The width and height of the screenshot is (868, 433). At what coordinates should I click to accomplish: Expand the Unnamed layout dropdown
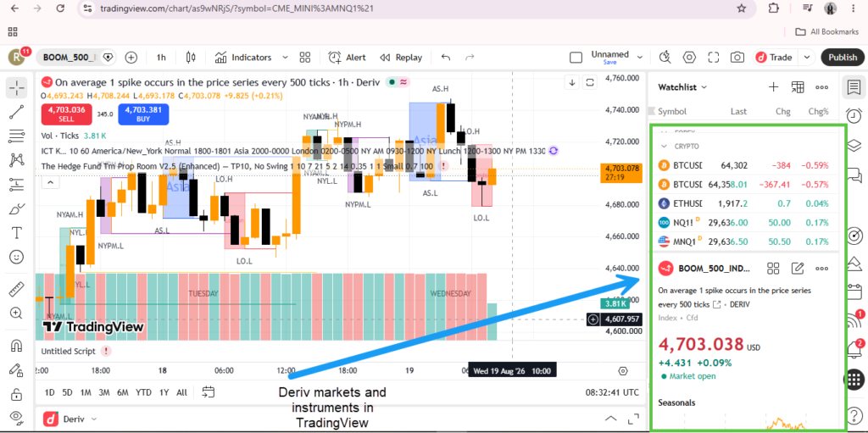(x=640, y=57)
